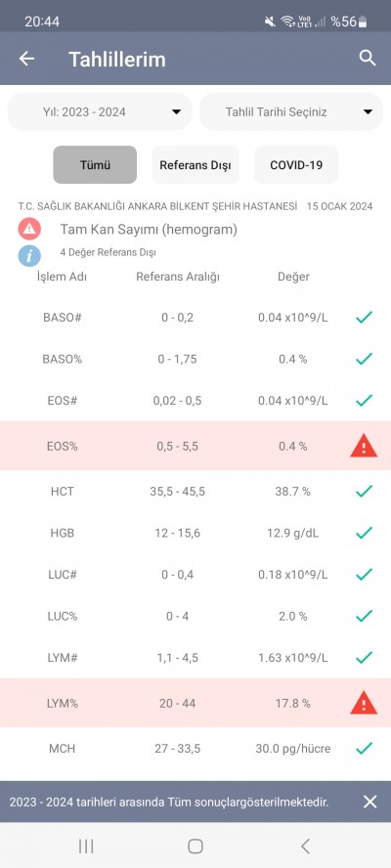
Task: Switch to the Referans Dışı filter
Action: click(195, 165)
